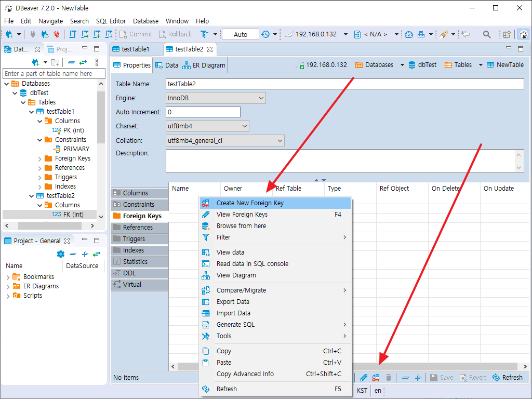Click the table horizontal scrollbar track
532x399 pixels.
pyautogui.click(x=348, y=366)
